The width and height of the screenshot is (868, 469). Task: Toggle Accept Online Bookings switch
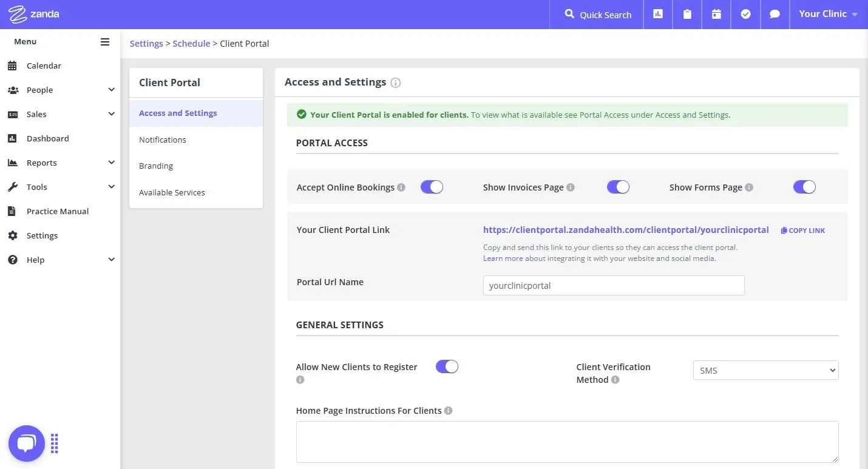coord(432,187)
